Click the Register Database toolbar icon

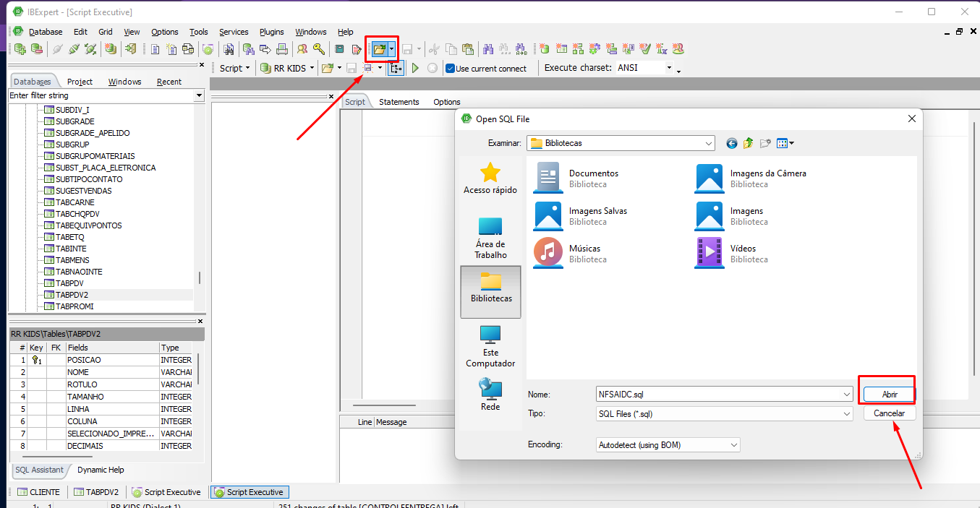[x=20, y=49]
